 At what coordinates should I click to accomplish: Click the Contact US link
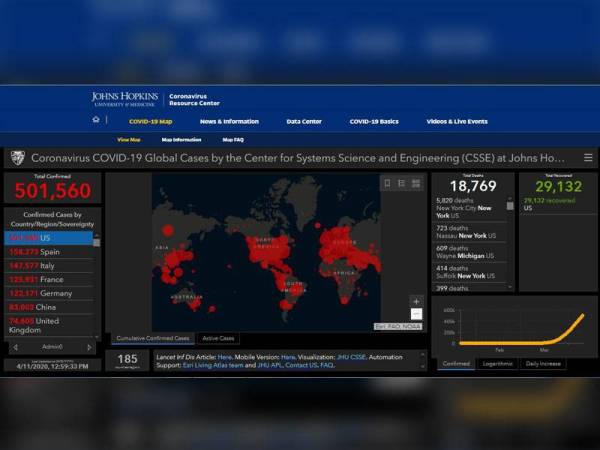301,365
